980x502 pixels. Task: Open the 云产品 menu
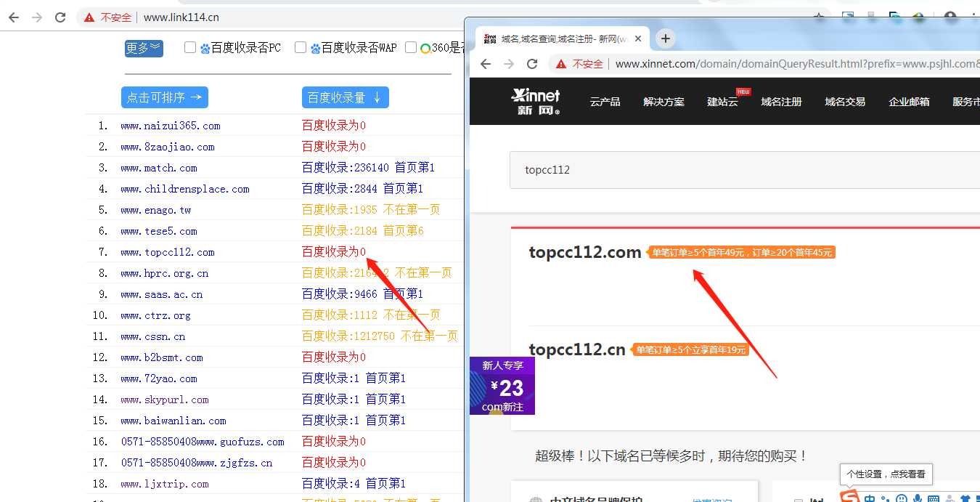click(x=605, y=102)
